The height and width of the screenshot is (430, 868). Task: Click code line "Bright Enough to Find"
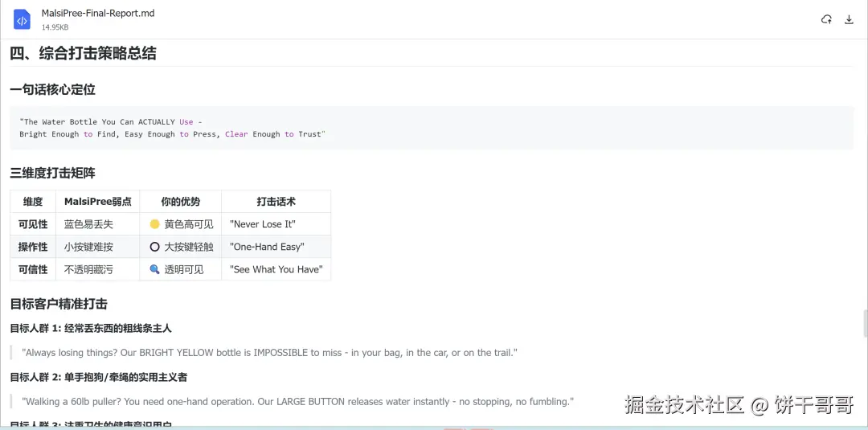172,134
